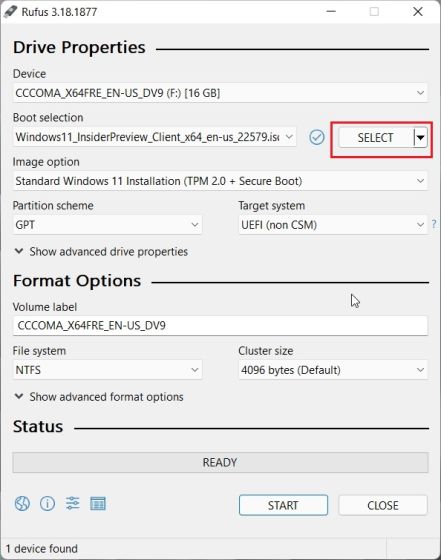Click the CLOSE button
This screenshot has width=441, height=560.
tap(383, 505)
